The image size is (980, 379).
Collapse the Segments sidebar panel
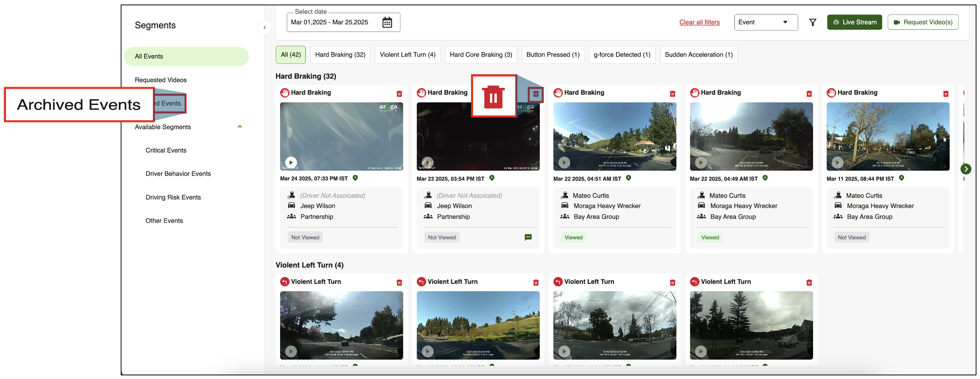[264, 27]
